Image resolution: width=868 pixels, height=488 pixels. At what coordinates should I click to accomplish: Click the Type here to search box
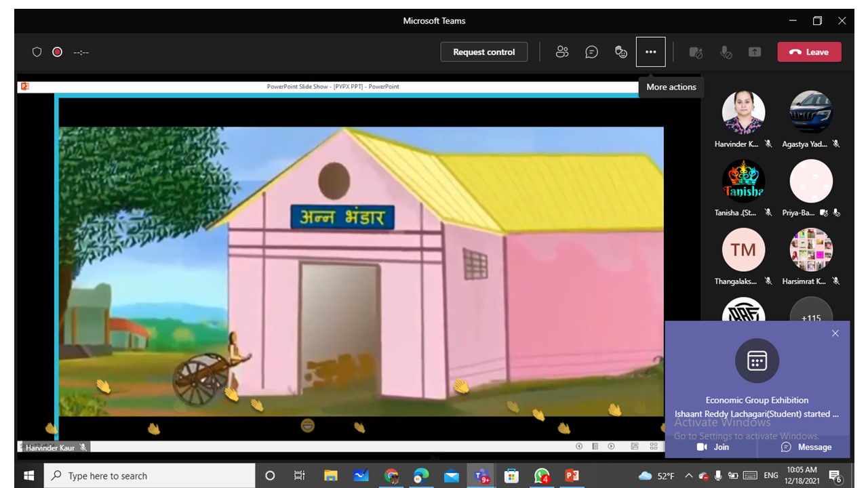coord(150,476)
